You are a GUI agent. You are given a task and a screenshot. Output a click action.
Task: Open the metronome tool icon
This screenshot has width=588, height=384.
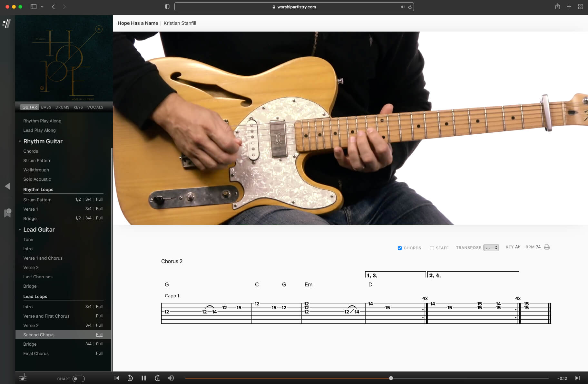23,378
